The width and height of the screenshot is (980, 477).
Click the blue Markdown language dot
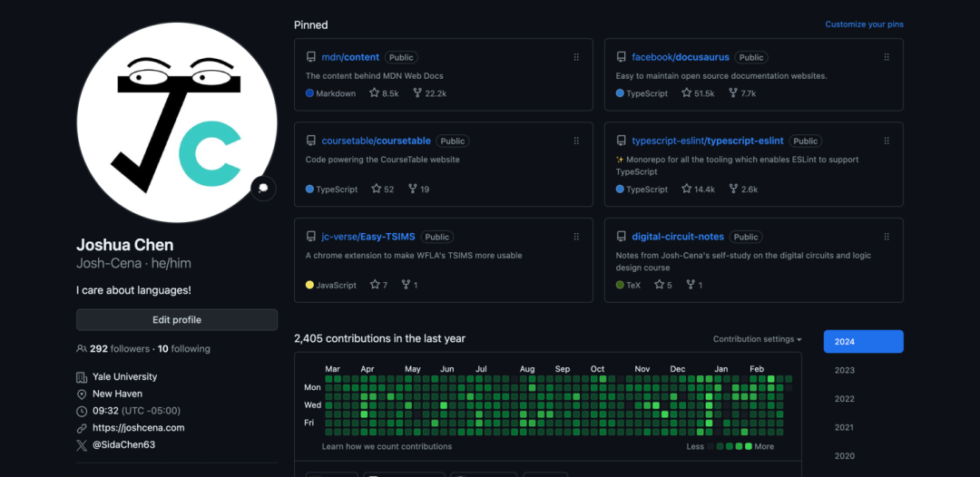[309, 93]
